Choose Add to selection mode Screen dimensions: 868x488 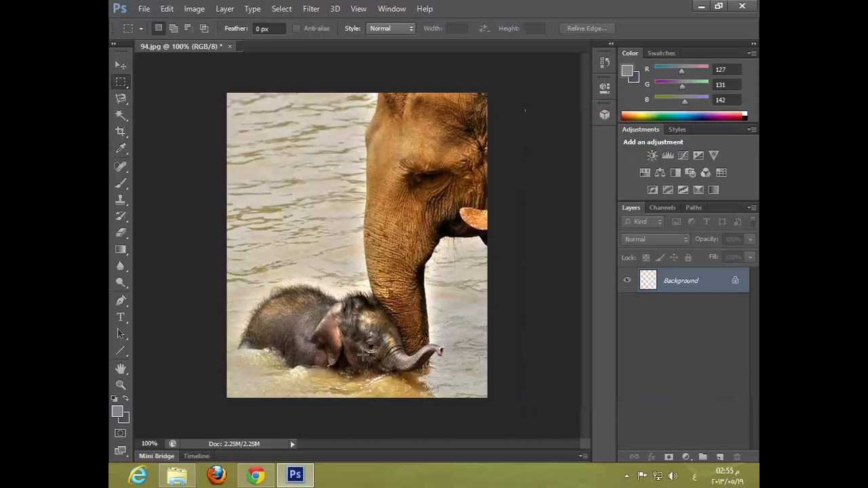[x=174, y=28]
